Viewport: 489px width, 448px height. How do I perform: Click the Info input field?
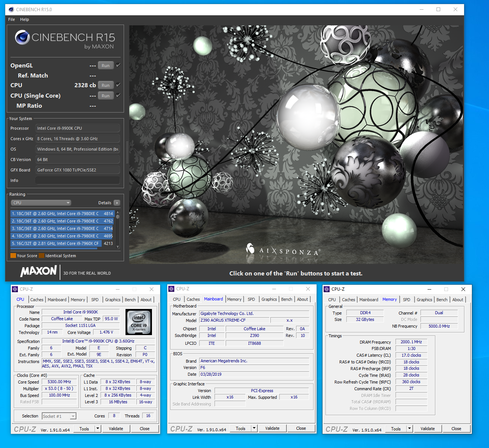click(x=77, y=180)
